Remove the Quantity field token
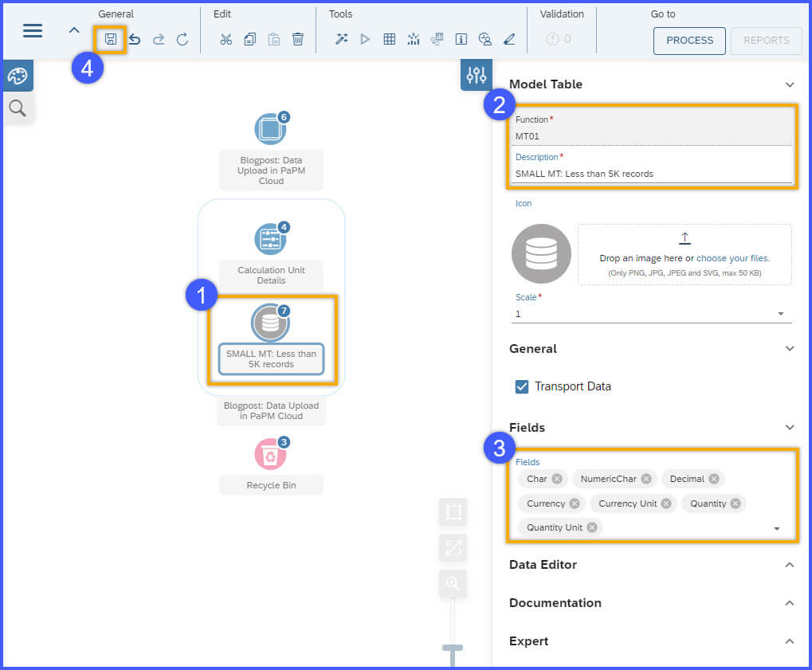 (736, 503)
